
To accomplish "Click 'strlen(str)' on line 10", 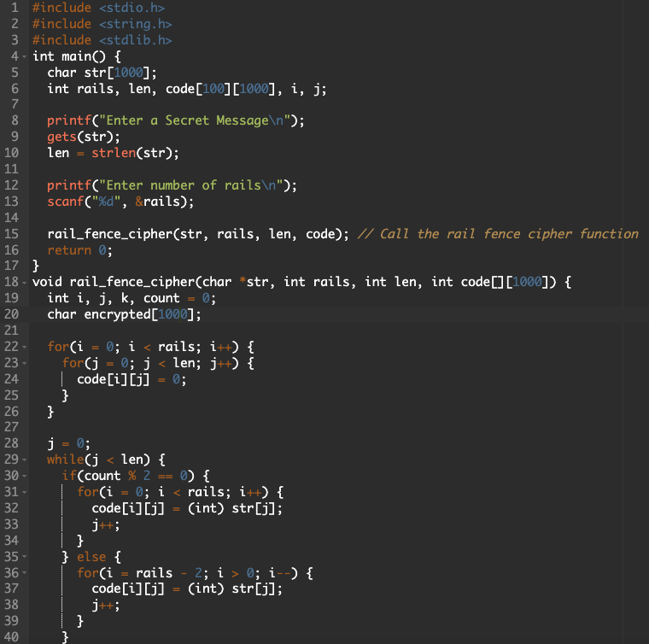I will point(132,153).
